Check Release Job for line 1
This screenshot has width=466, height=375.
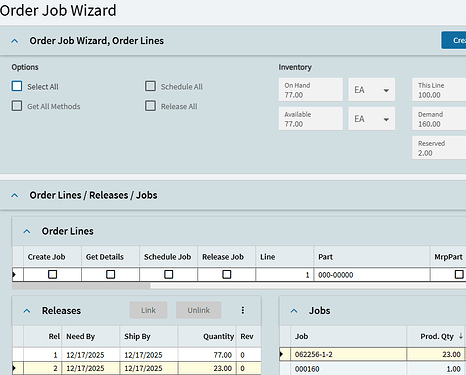click(227, 274)
